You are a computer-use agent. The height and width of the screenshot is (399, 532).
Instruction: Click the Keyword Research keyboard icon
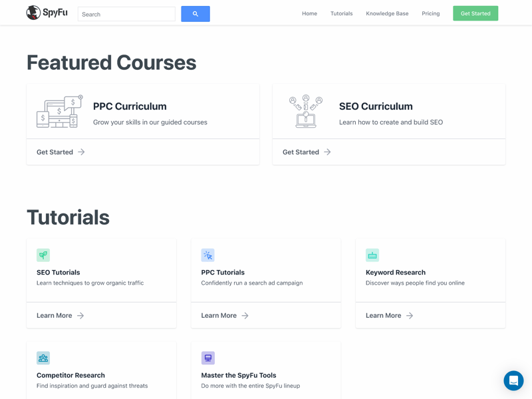click(372, 255)
